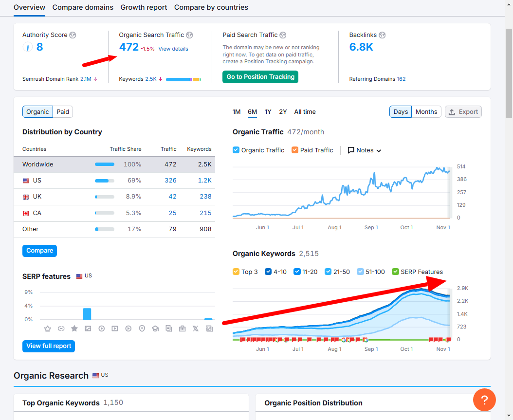The height and width of the screenshot is (420, 513).
Task: Open View details for organic traffic
Action: click(173, 49)
